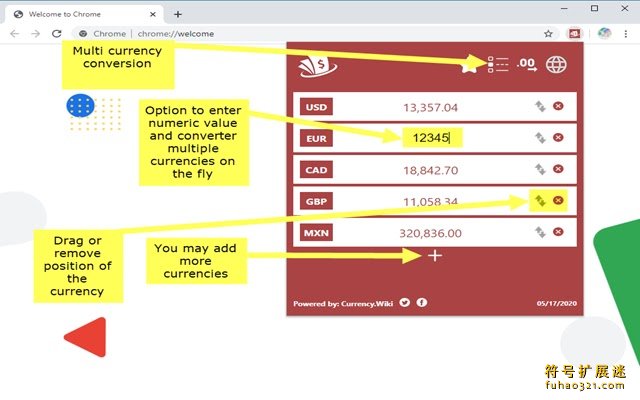Click the reorder arrows on EUR row
The image size is (640, 400).
(540, 138)
